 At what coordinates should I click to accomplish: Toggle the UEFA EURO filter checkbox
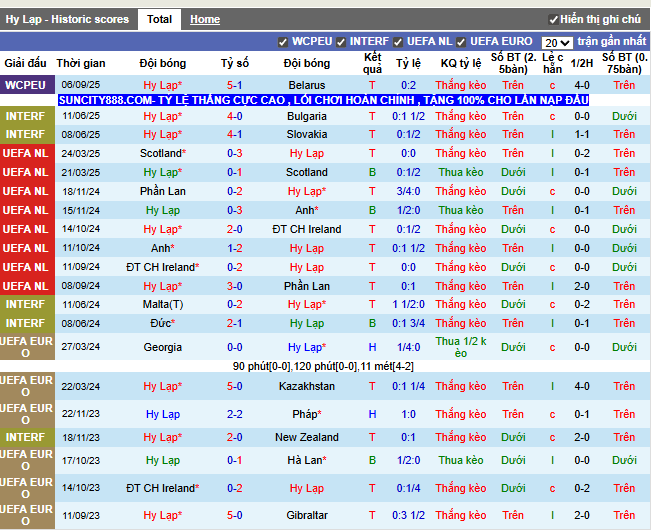(x=461, y=42)
